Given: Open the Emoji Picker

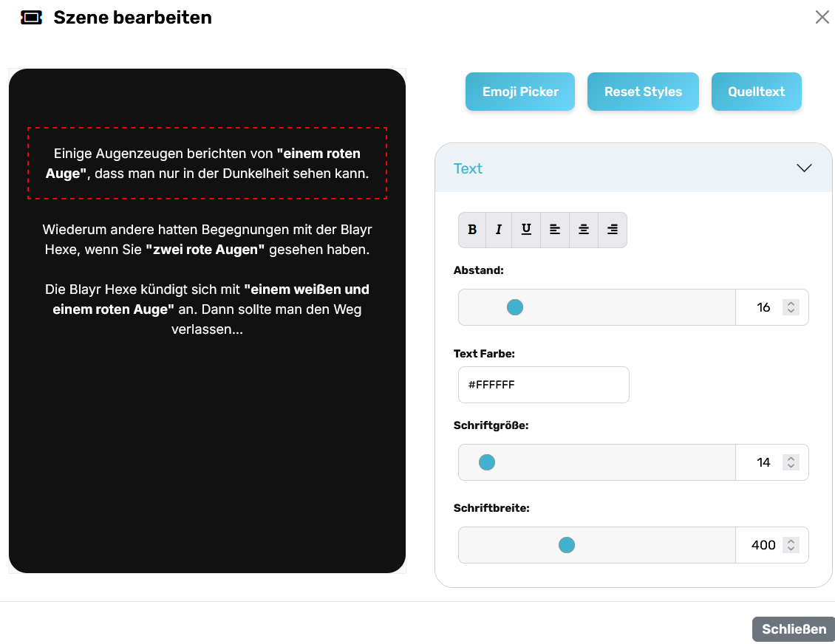Looking at the screenshot, I should click(520, 92).
